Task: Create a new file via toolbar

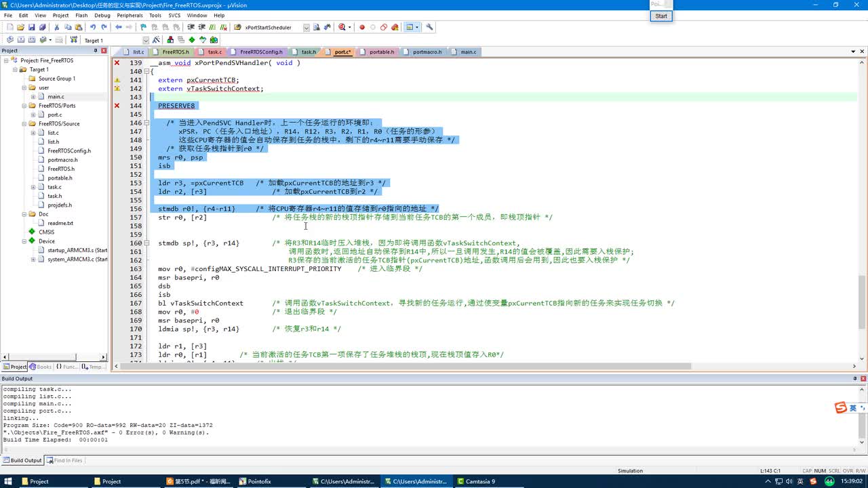Action: click(x=9, y=27)
